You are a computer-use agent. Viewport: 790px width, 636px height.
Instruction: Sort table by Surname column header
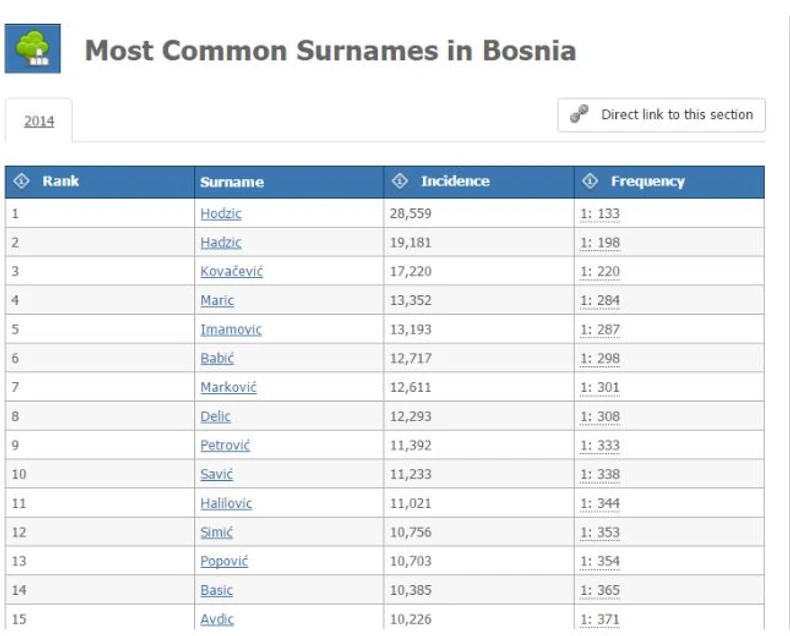232,182
